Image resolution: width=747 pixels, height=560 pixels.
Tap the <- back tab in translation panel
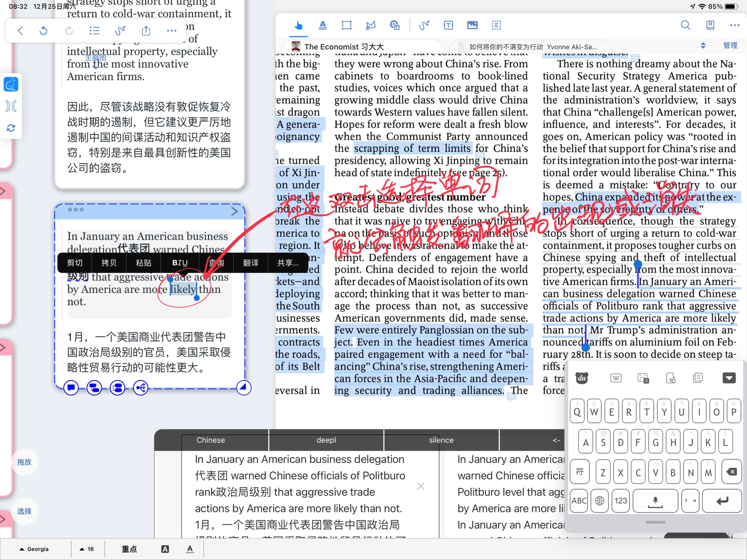pos(556,440)
